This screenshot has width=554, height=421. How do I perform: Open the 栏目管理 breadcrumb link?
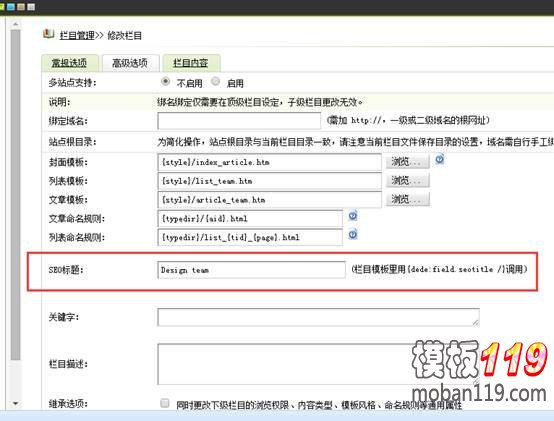coord(77,35)
